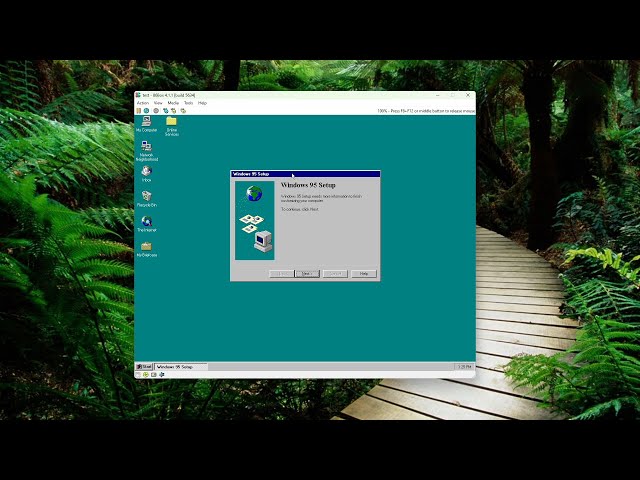Screen dimensions: 640x480
Task: Close the 86Box window
Action: (x=468, y=95)
